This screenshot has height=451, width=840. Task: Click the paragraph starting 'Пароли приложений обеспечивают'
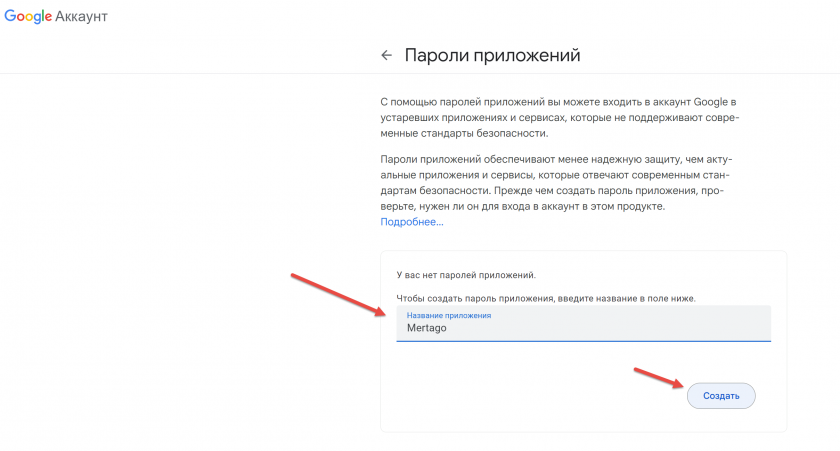[x=560, y=183]
